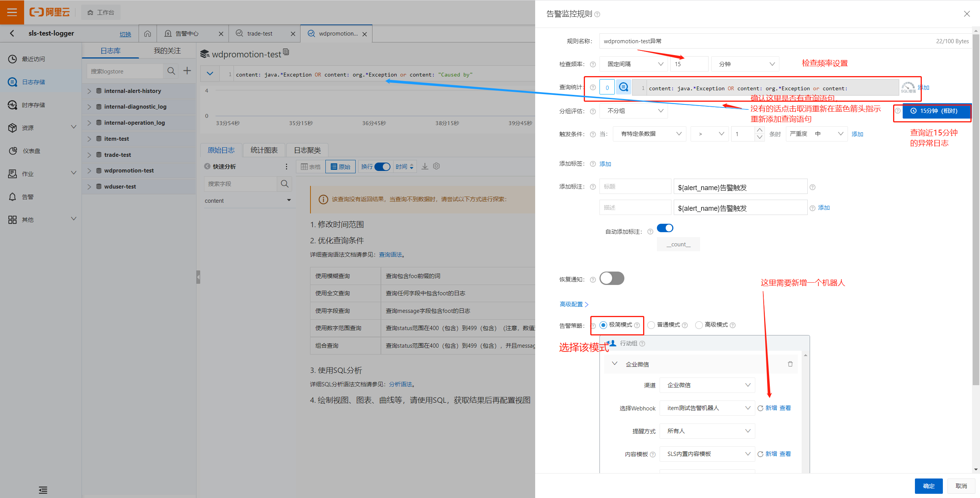Viewport: 980px width, 498px height.
Task: Open the home tab icon
Action: (147, 34)
